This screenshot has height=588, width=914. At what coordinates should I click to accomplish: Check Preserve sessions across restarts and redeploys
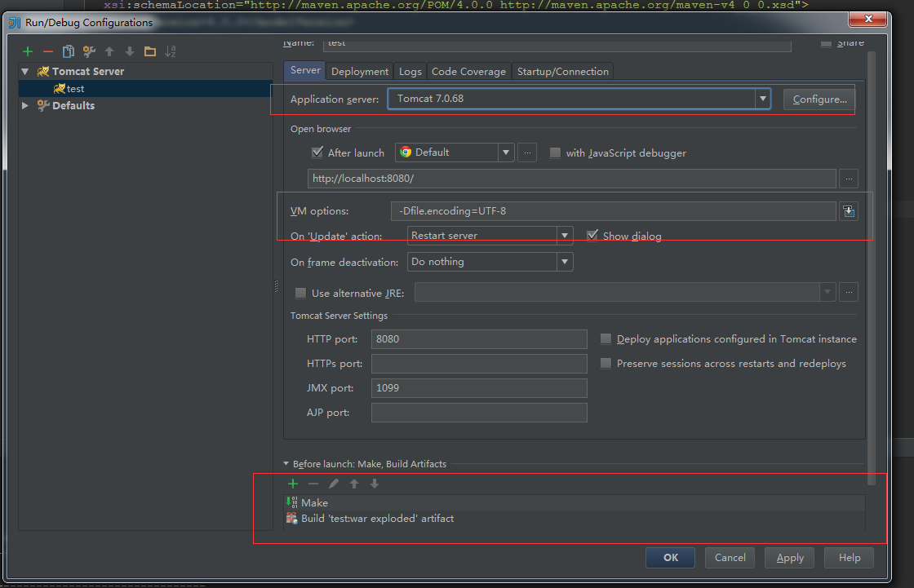(x=606, y=363)
